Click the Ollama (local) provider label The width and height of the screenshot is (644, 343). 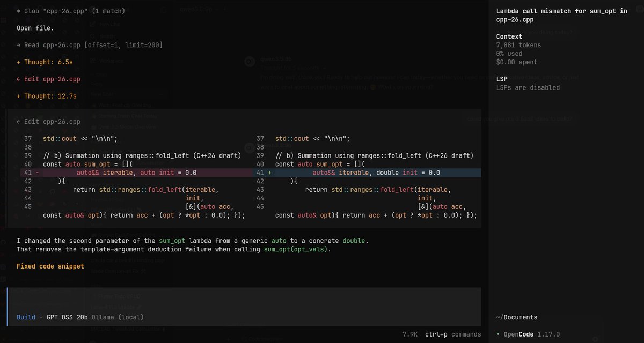point(118,317)
